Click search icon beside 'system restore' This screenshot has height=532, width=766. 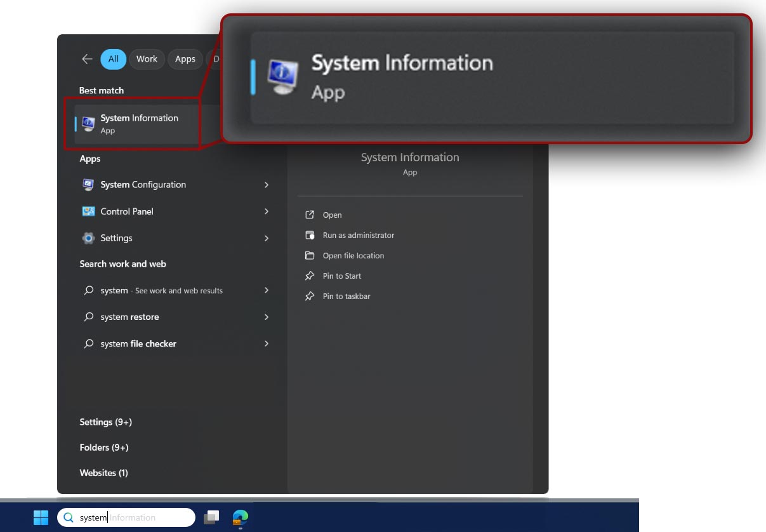click(89, 317)
